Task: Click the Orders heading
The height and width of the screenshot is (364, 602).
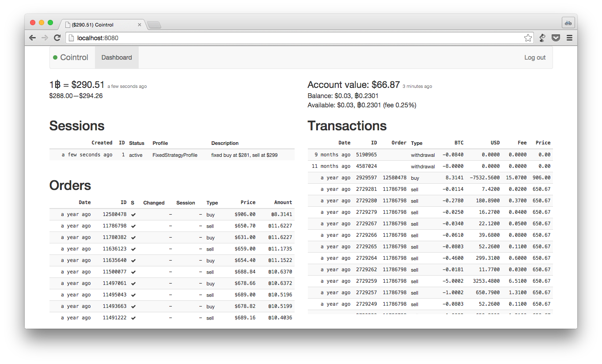Action: pos(70,186)
